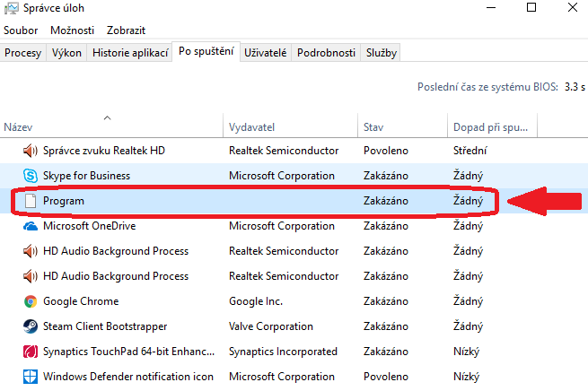The width and height of the screenshot is (588, 391).
Task: Click Střední impact of Správce zvuku Realtek
Action: click(470, 151)
